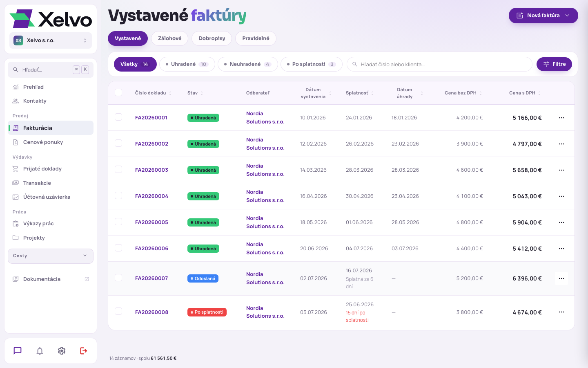Click the Xelvo logo
Viewport: 588px width, 368px height.
point(51,19)
